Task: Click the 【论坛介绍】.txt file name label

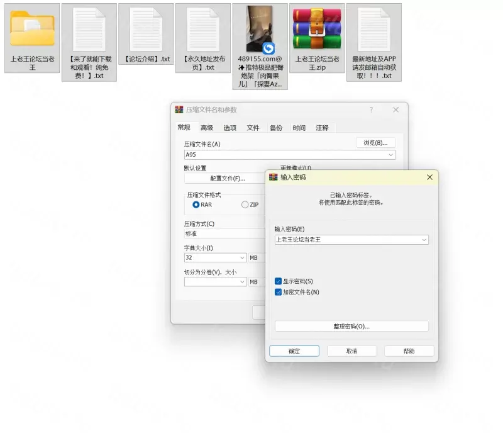Action: tap(147, 59)
